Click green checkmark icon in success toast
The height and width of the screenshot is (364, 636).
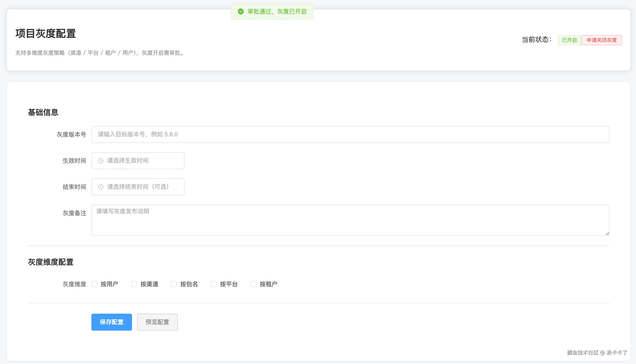(241, 11)
